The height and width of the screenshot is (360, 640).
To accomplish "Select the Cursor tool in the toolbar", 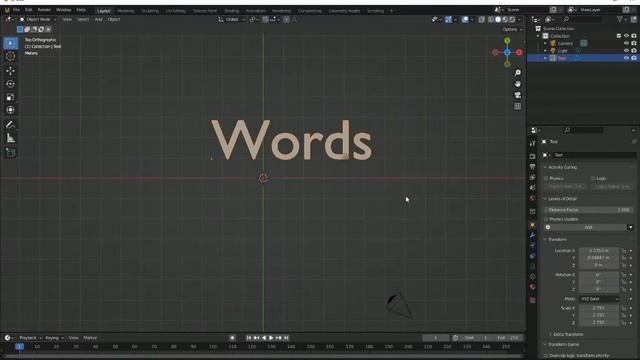I will [x=11, y=56].
